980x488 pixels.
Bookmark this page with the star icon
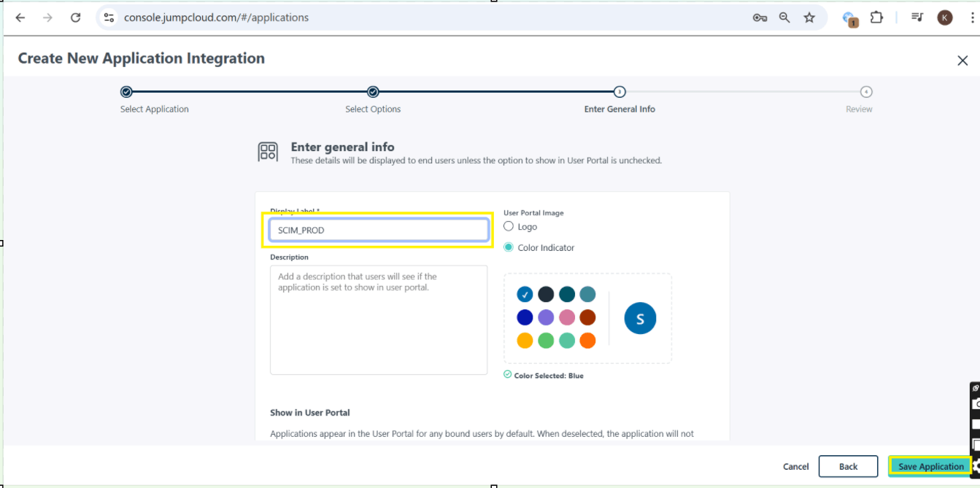[809, 18]
